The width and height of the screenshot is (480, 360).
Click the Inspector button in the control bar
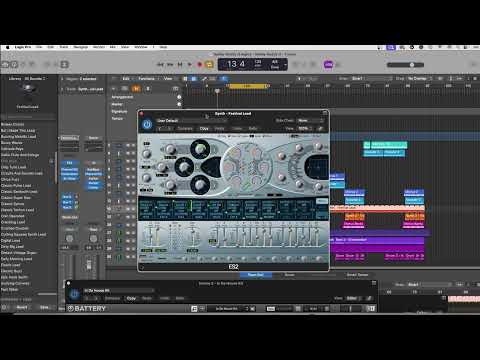pyautogui.click(x=14, y=64)
